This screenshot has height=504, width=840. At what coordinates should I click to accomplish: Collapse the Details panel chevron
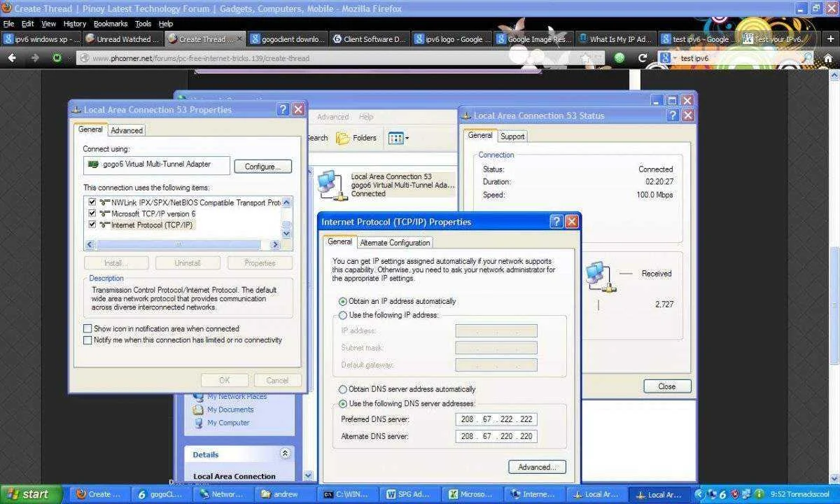[285, 454]
